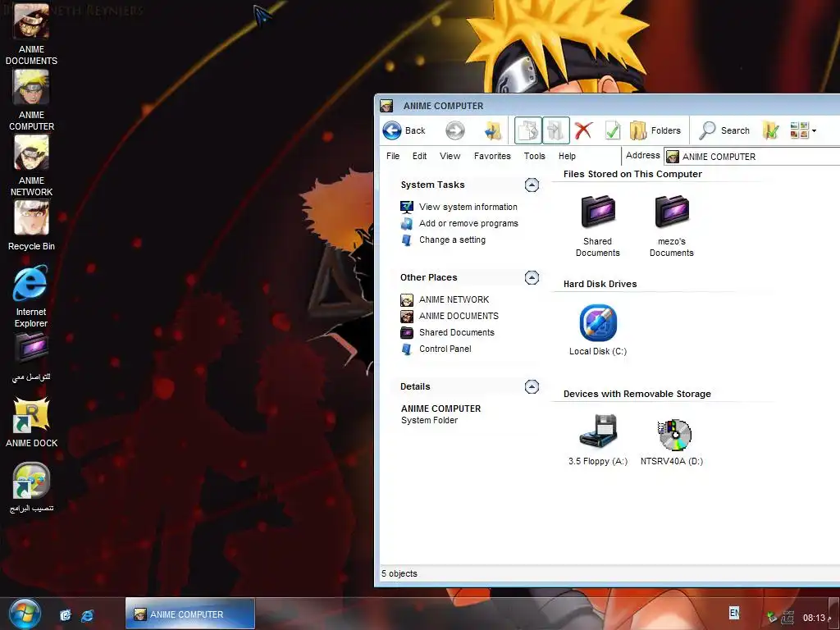The width and height of the screenshot is (840, 630).
Task: Click the Address bar field
Action: point(751,157)
